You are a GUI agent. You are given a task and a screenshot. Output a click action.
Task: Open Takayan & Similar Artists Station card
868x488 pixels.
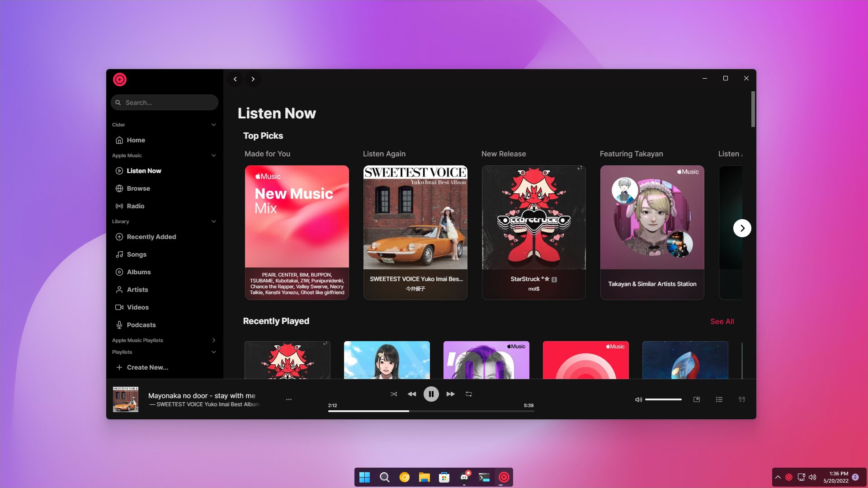coord(652,232)
